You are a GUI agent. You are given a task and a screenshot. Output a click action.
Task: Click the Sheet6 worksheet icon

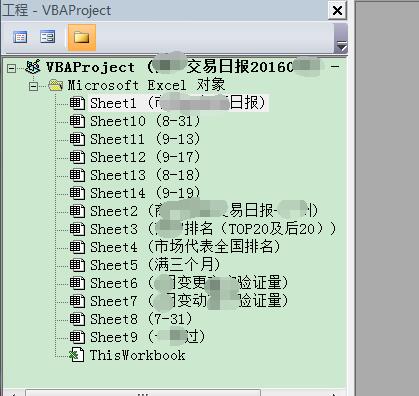pos(77,283)
